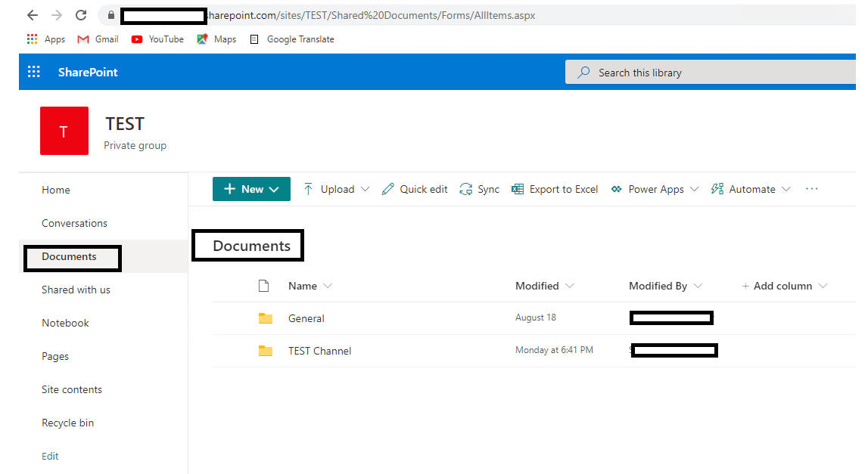Open the Modified By column chevron
This screenshot has width=868, height=474.
point(698,286)
